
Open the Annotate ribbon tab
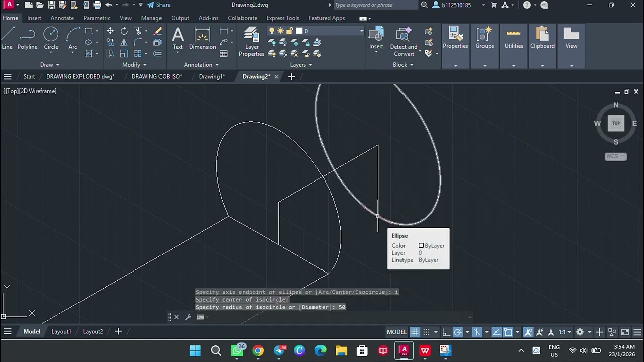tap(62, 18)
